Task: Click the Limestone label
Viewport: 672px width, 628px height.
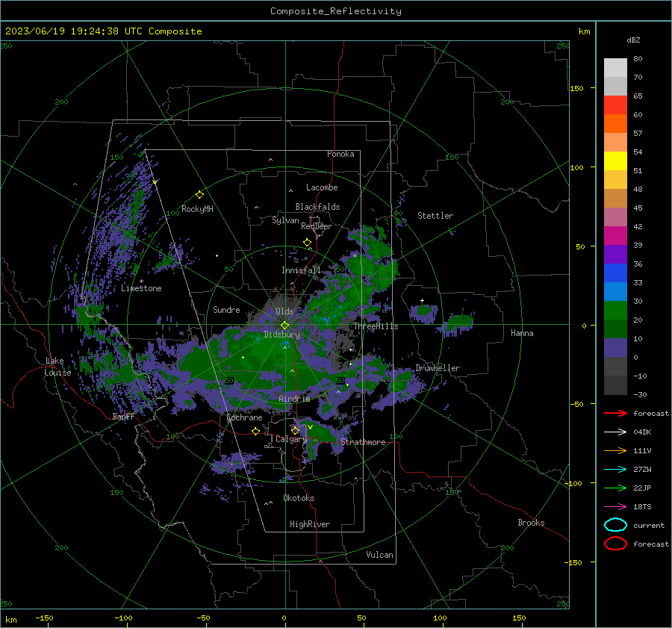Action: click(141, 288)
